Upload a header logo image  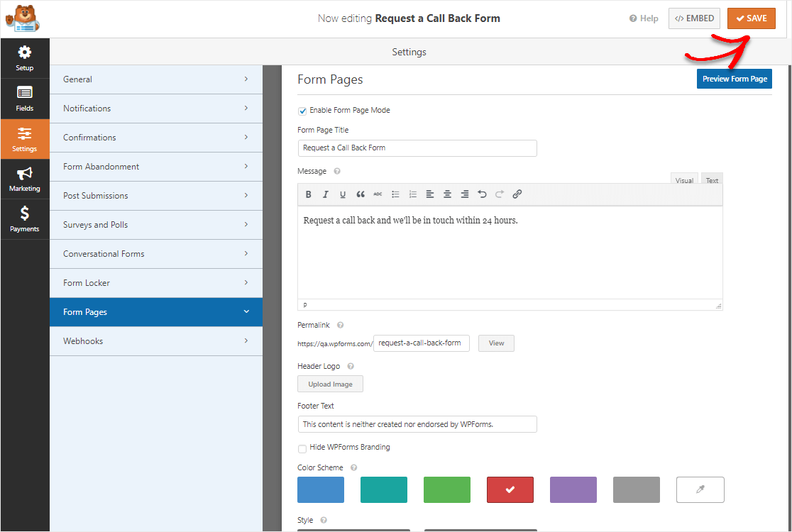tap(330, 384)
